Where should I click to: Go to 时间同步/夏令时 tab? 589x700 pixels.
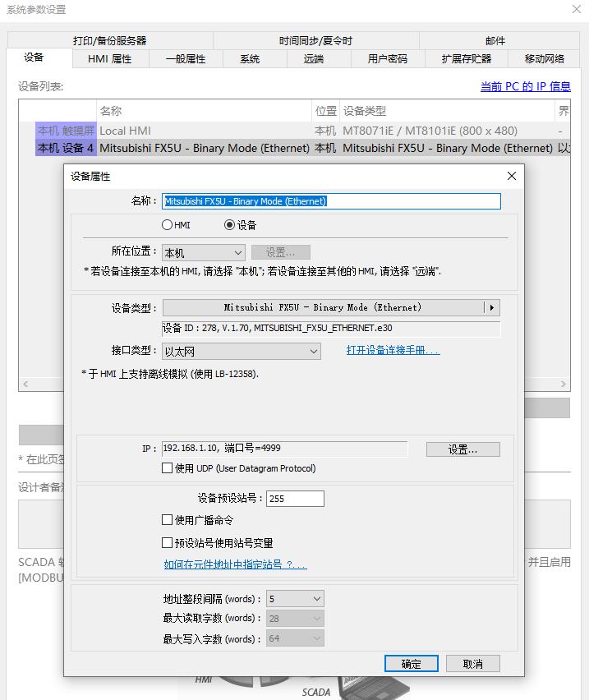point(315,40)
